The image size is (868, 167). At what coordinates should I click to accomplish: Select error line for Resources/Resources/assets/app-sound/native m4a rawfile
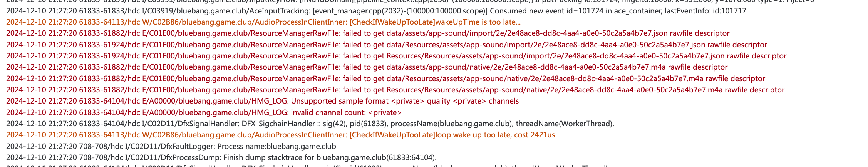click(395, 90)
